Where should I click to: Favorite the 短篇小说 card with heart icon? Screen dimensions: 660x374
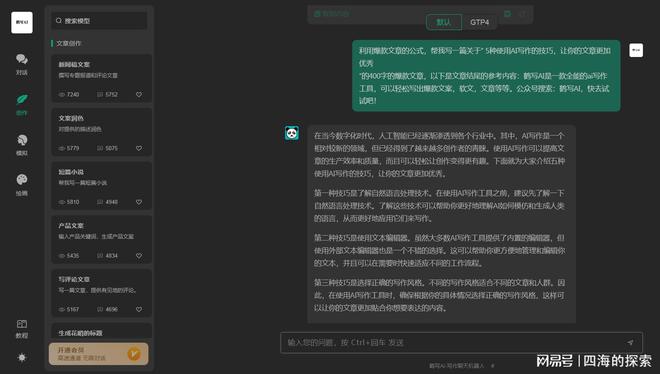139,202
